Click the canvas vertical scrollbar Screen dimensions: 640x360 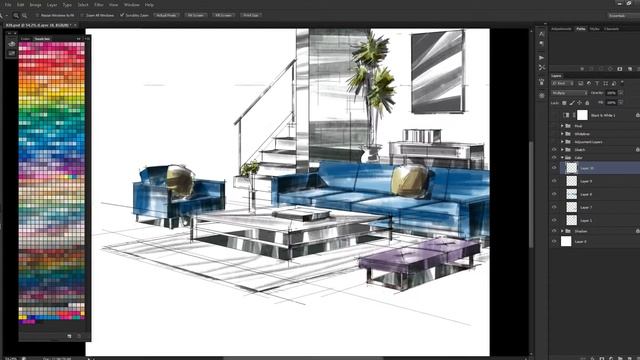(531, 194)
